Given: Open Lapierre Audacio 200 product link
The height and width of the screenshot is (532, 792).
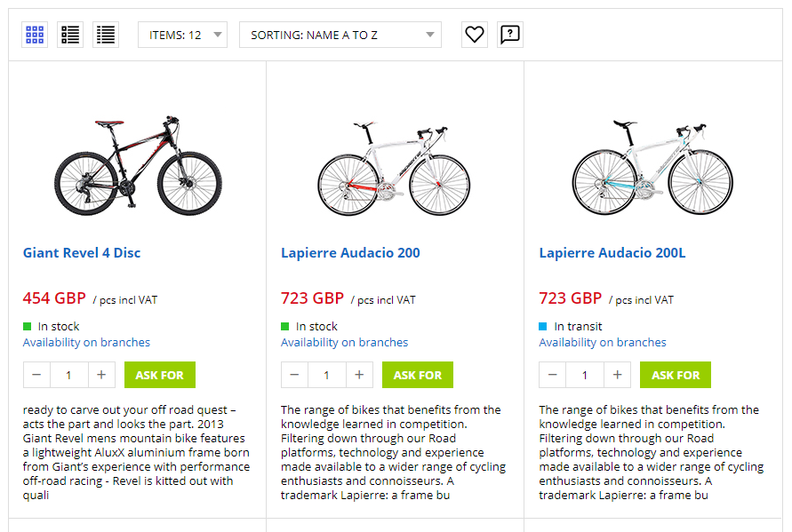Looking at the screenshot, I should coord(350,253).
